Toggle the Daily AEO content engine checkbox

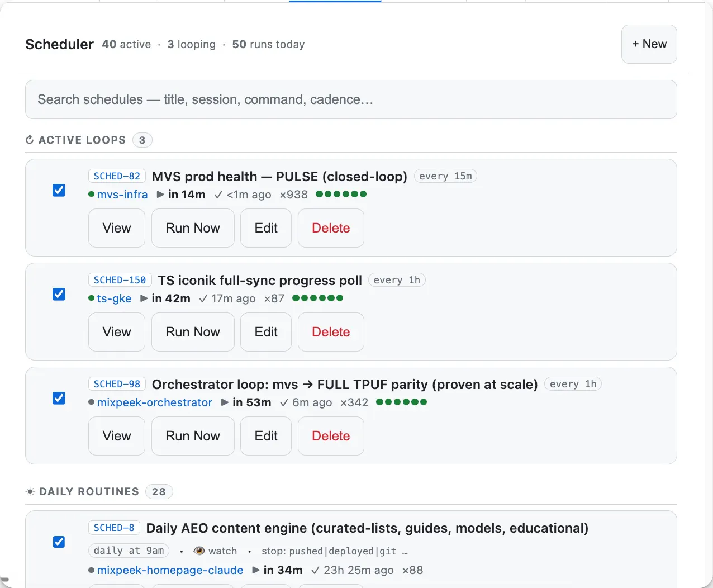59,542
